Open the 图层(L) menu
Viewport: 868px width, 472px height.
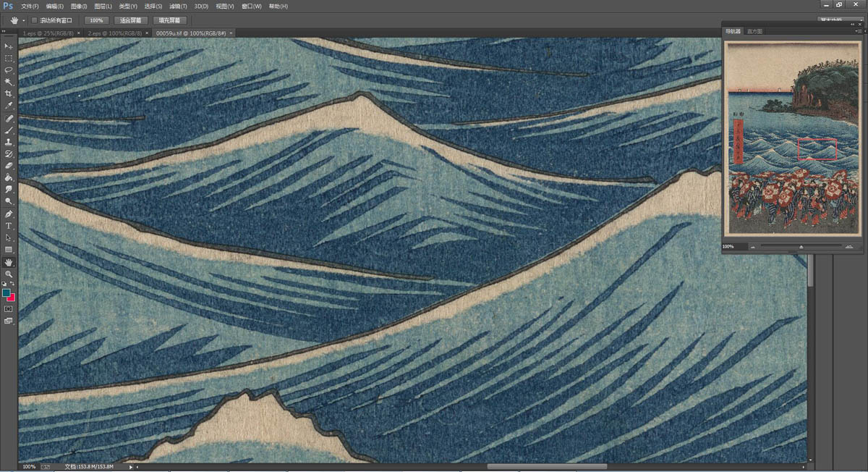tap(104, 6)
